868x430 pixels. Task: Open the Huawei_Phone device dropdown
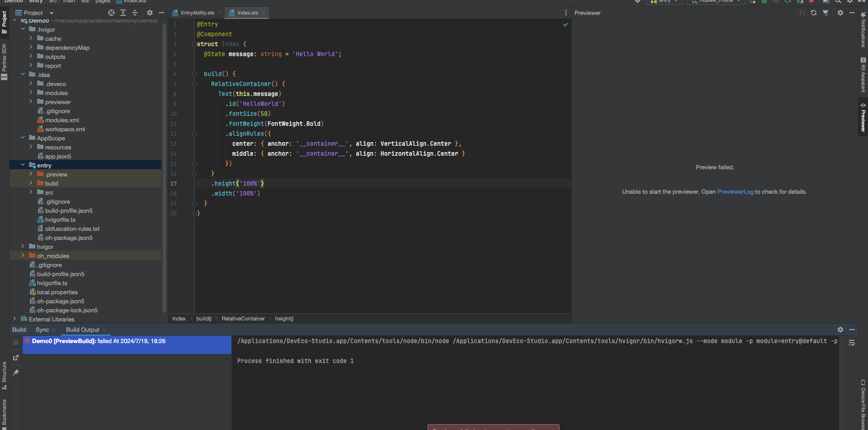[x=716, y=1]
